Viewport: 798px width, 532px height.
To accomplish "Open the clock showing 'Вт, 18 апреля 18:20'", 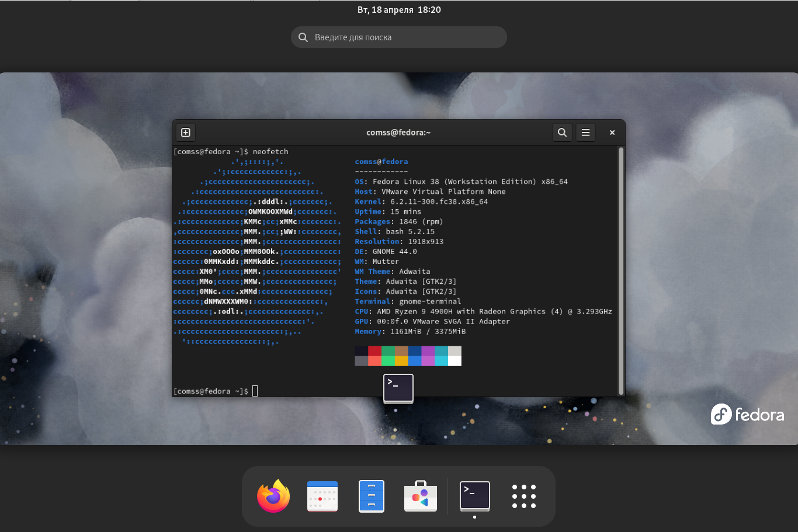I will (399, 10).
